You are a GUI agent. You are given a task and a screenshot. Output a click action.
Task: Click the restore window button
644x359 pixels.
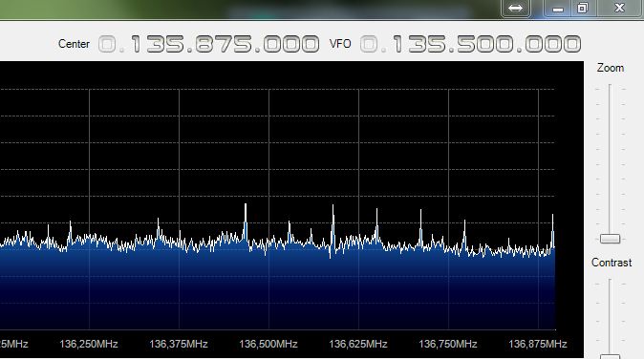pyautogui.click(x=583, y=9)
